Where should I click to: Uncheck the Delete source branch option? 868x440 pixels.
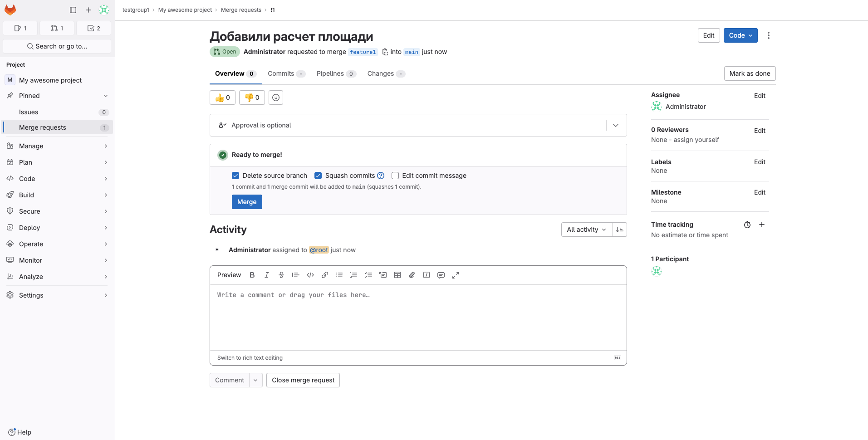235,176
